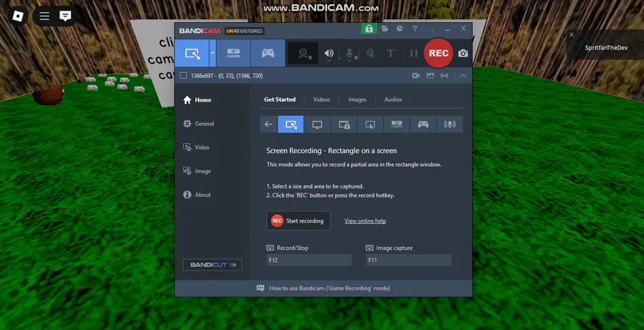The width and height of the screenshot is (644, 330).
Task: Select the specific window mode icon with lock
Action: pos(343,124)
